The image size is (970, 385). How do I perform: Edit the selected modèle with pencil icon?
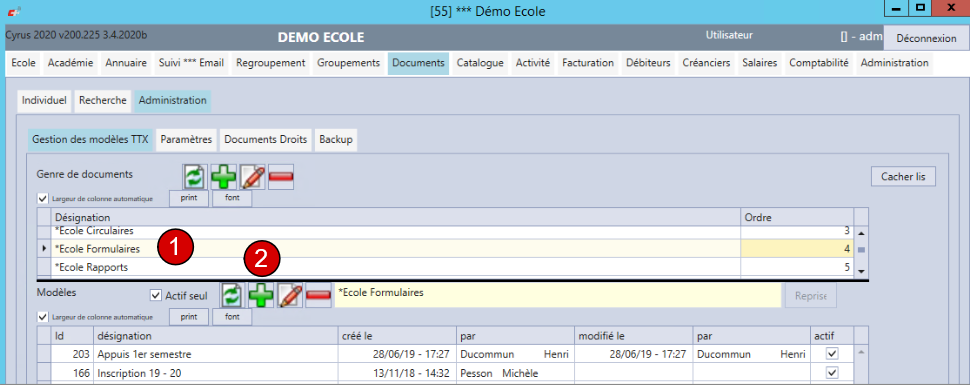[x=290, y=295]
